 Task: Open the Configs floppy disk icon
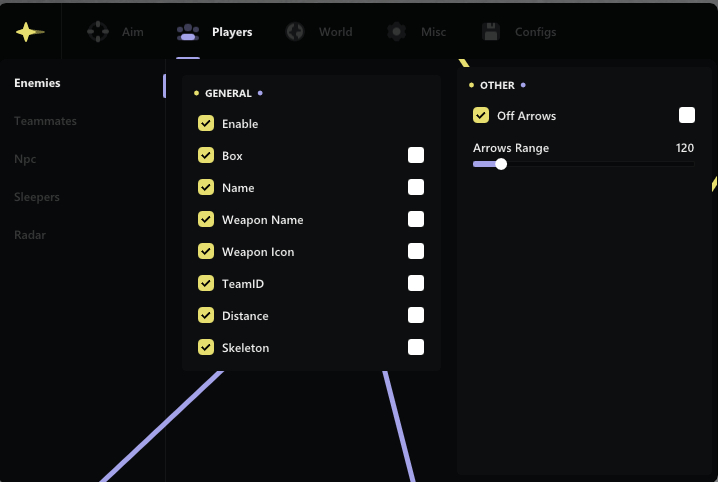pyautogui.click(x=491, y=32)
